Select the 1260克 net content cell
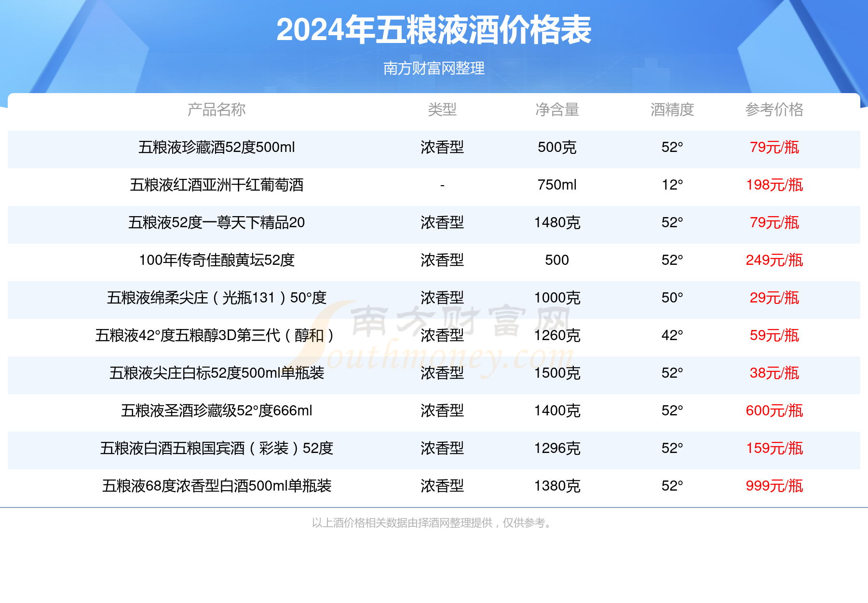This screenshot has height=603, width=868. tap(557, 335)
